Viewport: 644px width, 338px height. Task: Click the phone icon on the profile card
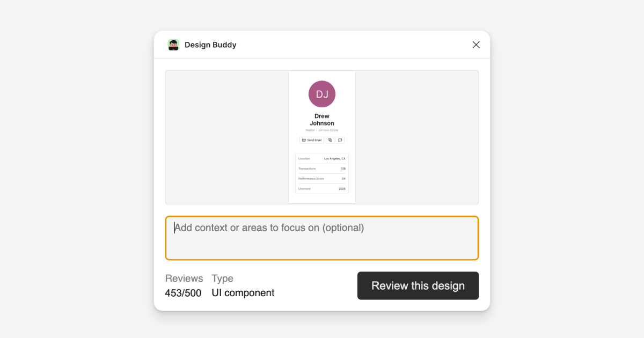(x=330, y=140)
